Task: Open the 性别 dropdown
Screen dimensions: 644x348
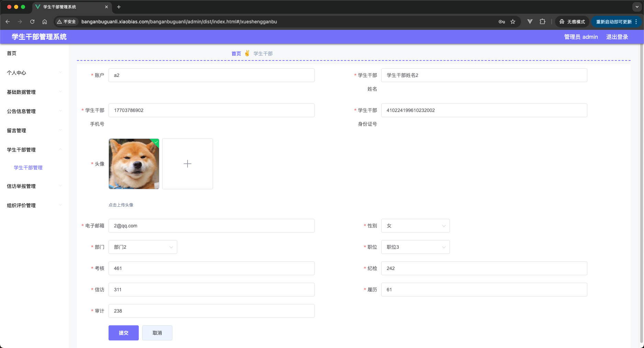Action: point(416,226)
